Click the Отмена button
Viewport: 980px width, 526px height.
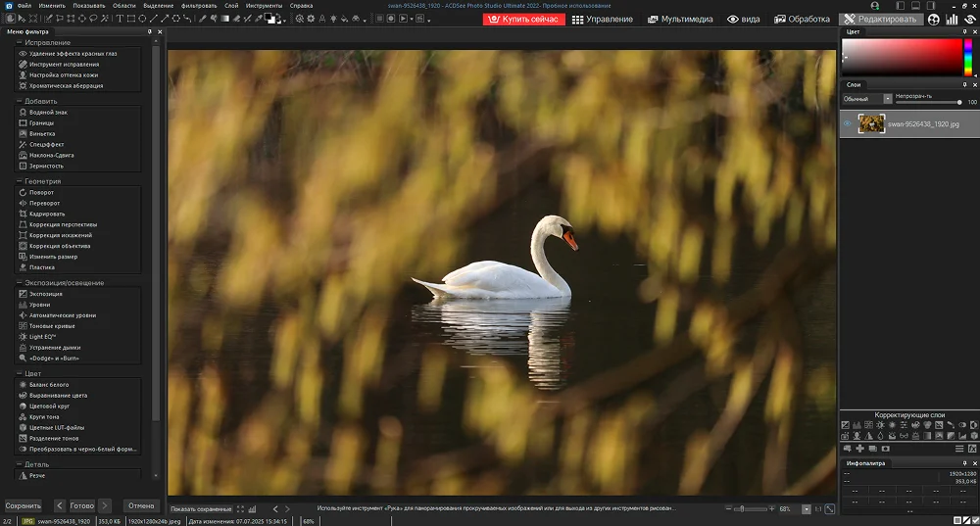click(141, 506)
